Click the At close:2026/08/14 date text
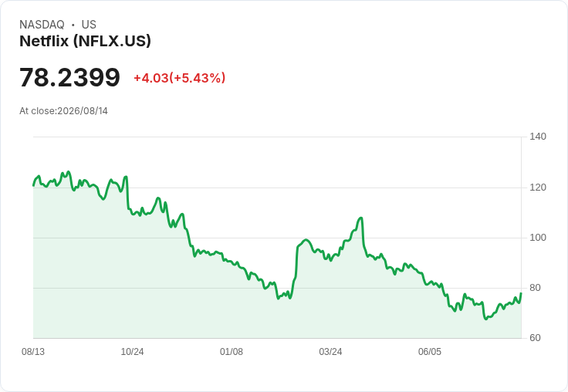This screenshot has height=392, width=568. [64, 111]
